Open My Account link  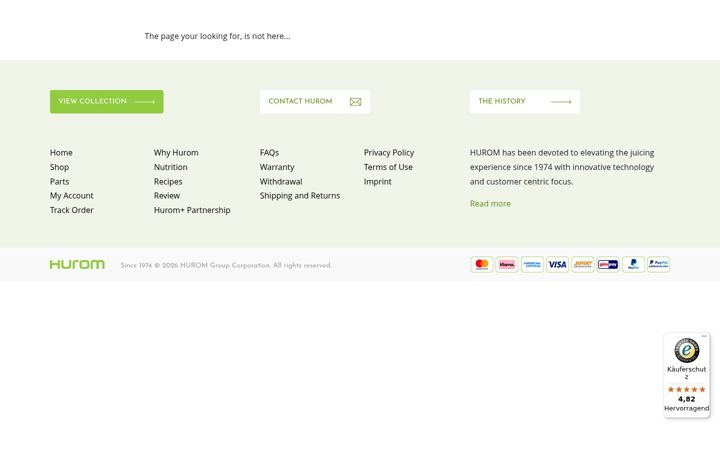[x=72, y=196]
